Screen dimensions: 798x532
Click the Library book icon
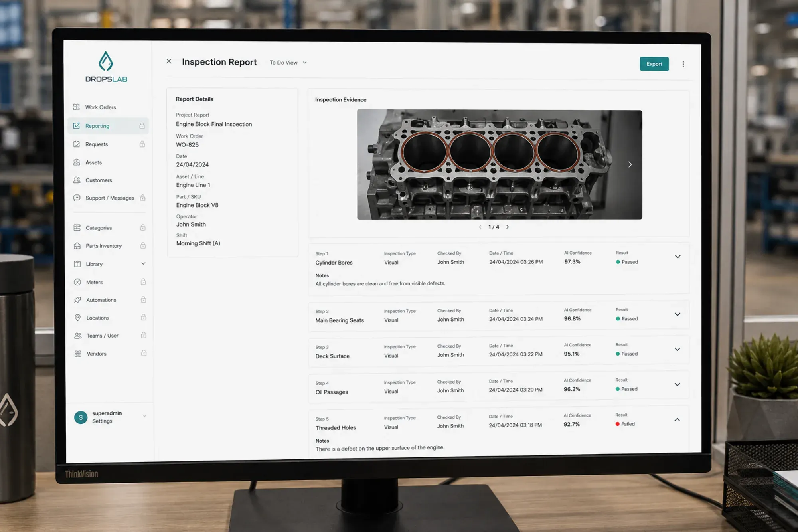(x=77, y=264)
